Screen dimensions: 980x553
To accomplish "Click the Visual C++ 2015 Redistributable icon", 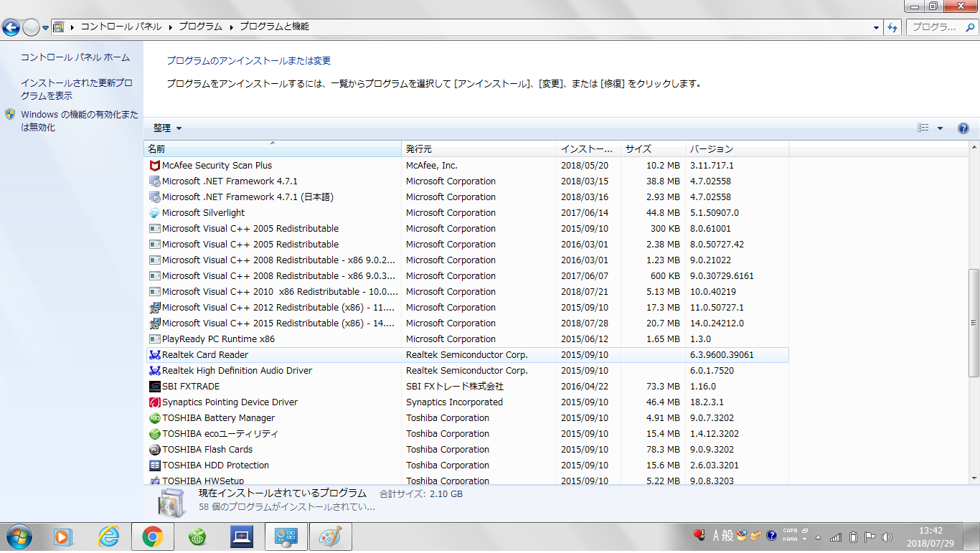I will click(154, 323).
